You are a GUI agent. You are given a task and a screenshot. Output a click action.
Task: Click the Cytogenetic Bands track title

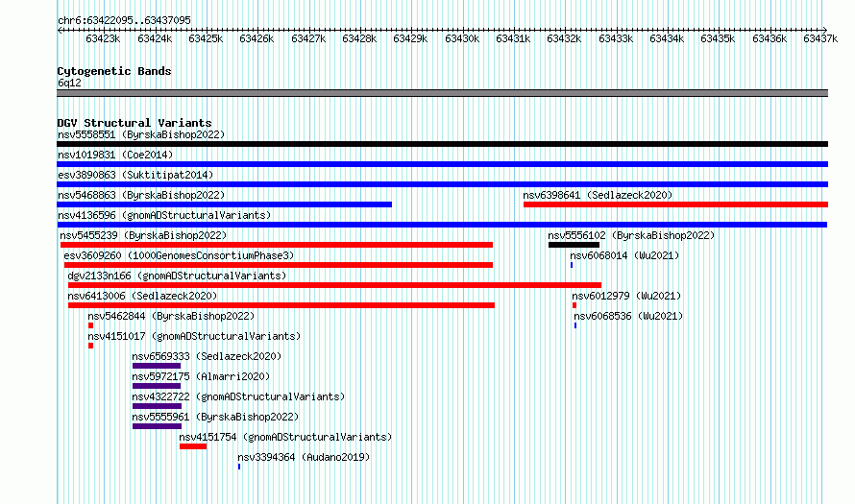click(x=114, y=71)
